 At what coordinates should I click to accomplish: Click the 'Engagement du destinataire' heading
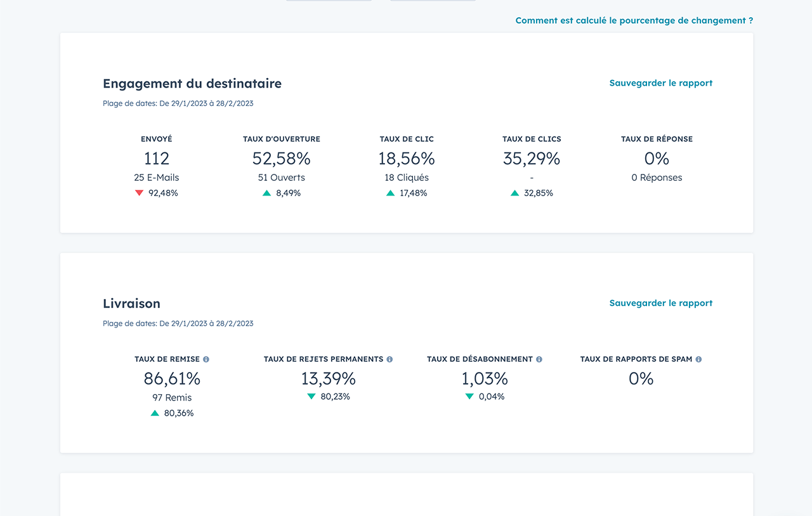[x=192, y=84]
